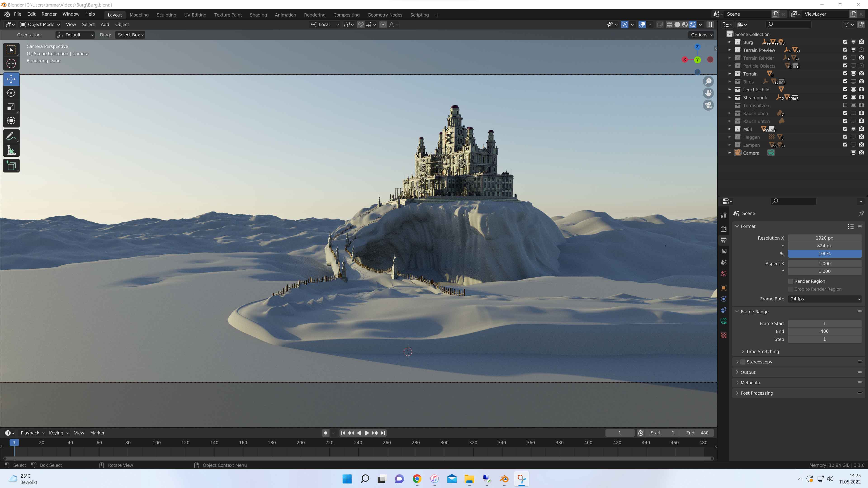
Task: Click the current frame marker at 1
Action: [x=14, y=443]
